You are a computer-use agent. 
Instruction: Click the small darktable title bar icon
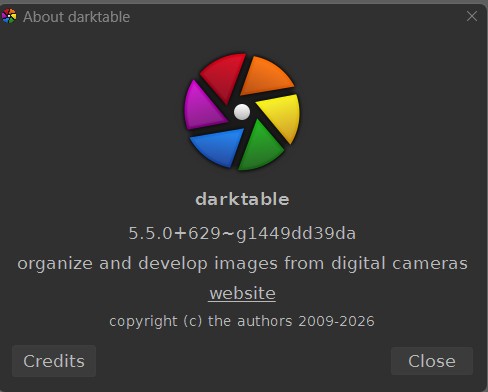(9, 16)
